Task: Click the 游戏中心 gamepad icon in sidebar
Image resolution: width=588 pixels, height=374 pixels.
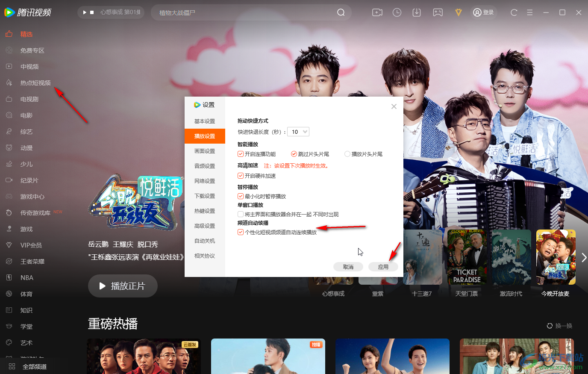Action: click(x=9, y=197)
